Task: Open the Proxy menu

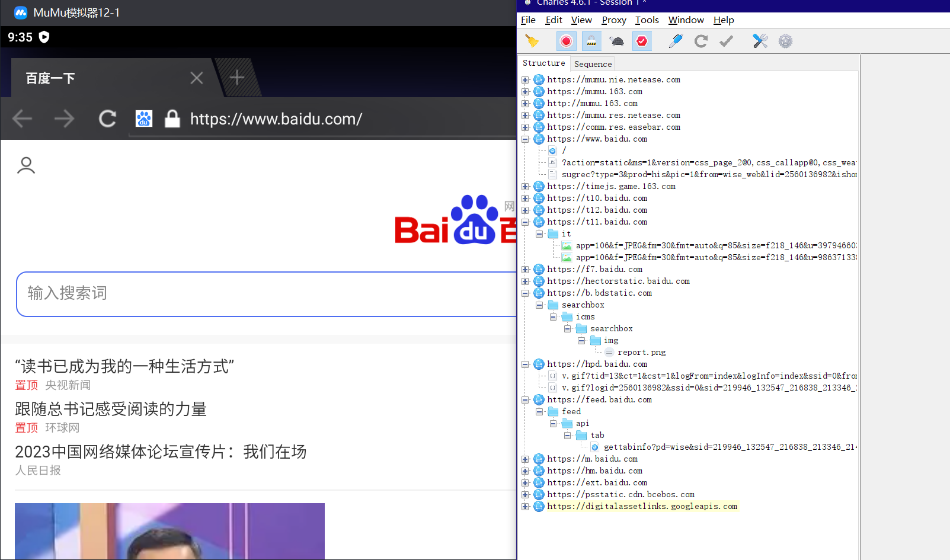Action: tap(613, 20)
